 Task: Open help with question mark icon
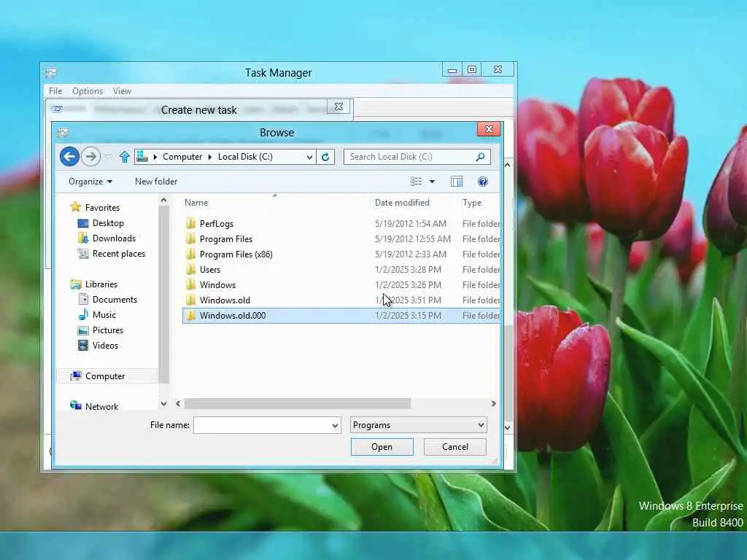(x=483, y=182)
